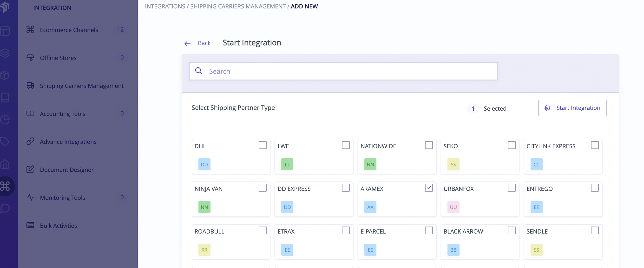
Task: Click the search magnifier icon
Action: (198, 71)
